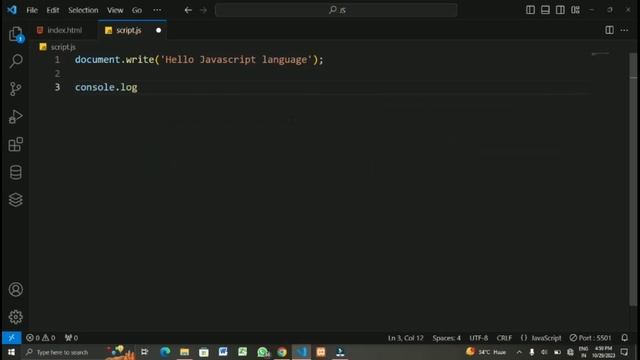Click the unsaved dot on script.js tab
640x360 pixels.
tap(158, 30)
